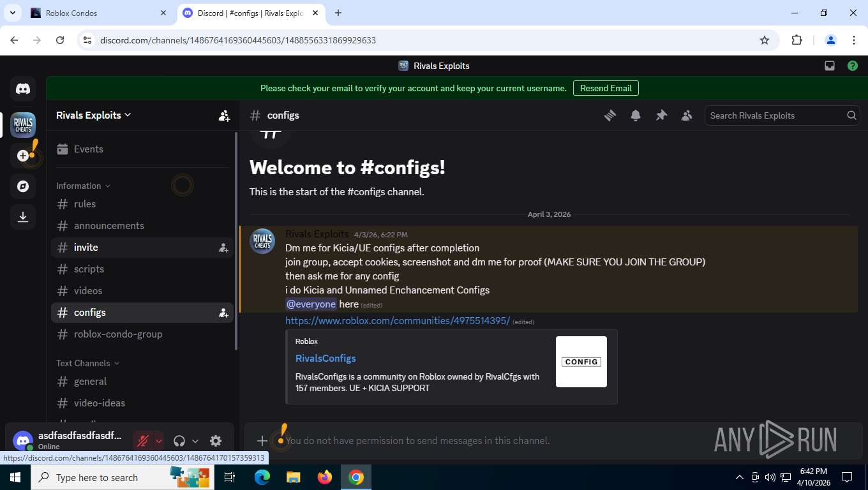Screen dimensions: 868x490
Task: Reload the page in Chrome
Action: [x=60, y=40]
